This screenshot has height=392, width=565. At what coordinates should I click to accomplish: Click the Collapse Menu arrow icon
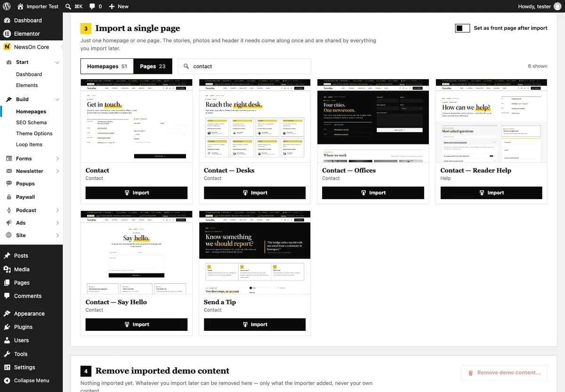point(7,381)
